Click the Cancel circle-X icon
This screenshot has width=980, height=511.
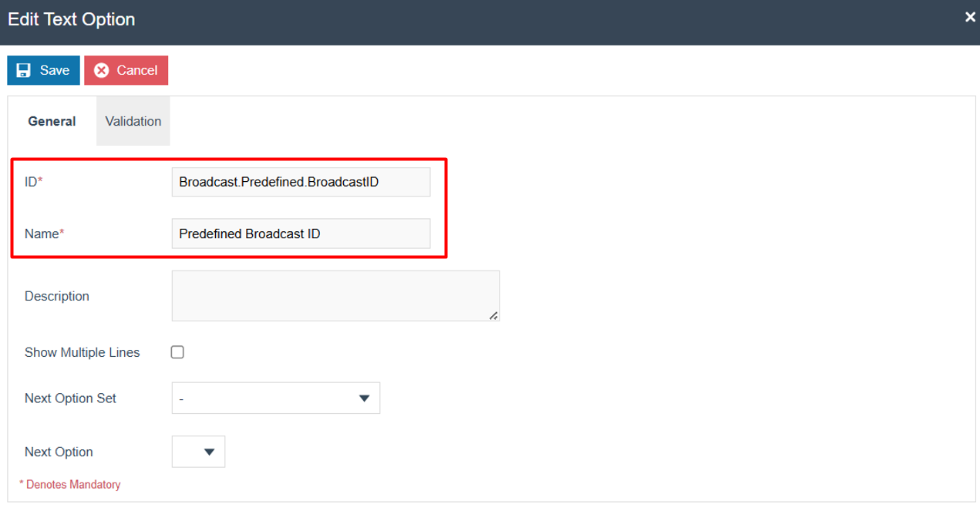coord(101,69)
